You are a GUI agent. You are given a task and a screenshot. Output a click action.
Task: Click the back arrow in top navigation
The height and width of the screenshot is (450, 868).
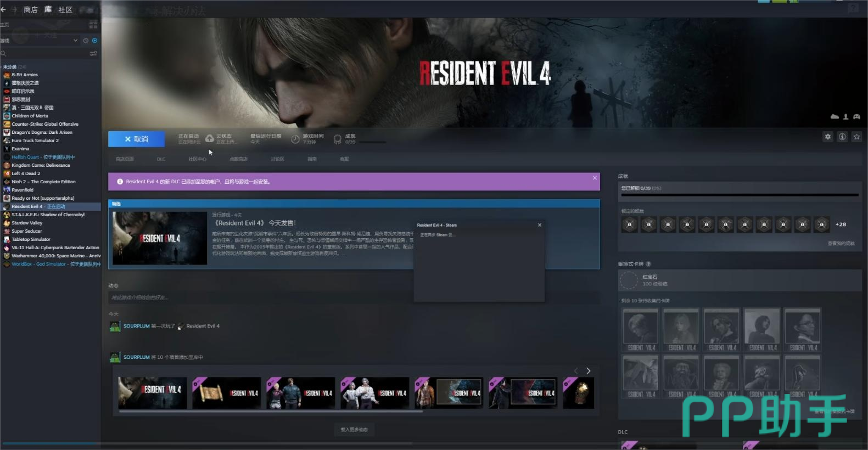pos(4,9)
